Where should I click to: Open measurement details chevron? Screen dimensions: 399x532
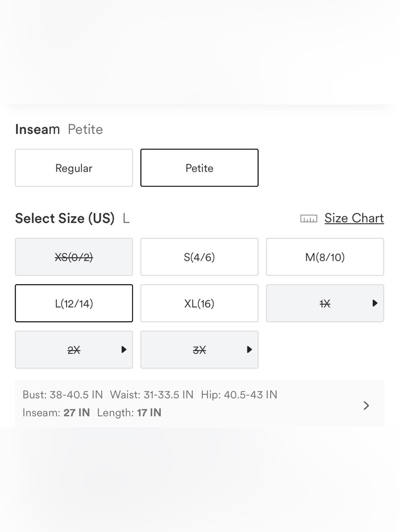(366, 405)
